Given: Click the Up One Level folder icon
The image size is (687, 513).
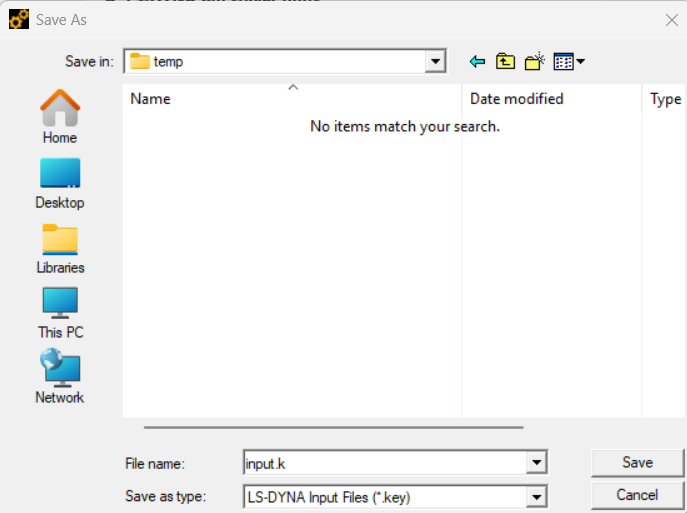Looking at the screenshot, I should point(506,62).
